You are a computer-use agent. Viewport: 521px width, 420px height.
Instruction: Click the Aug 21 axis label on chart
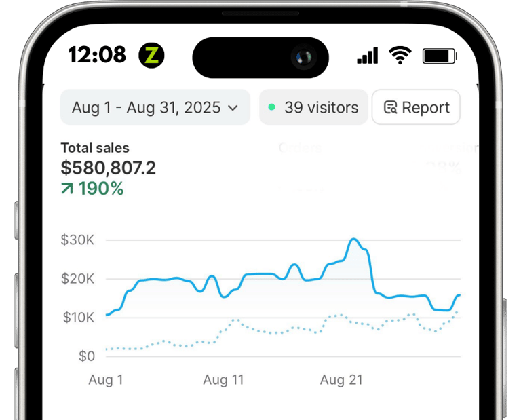pyautogui.click(x=341, y=379)
